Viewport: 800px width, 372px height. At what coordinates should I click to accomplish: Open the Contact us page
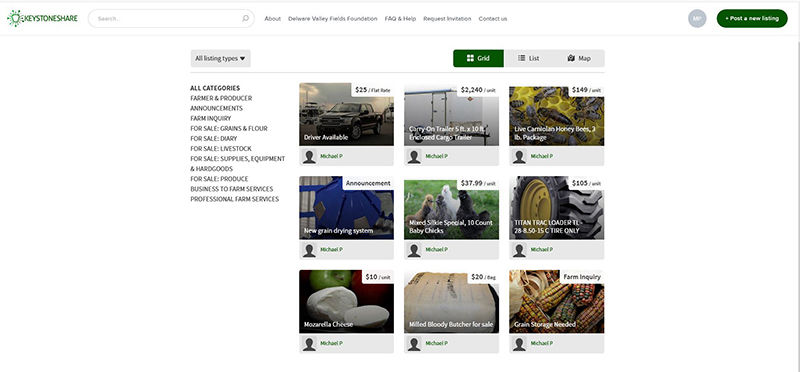[x=493, y=19]
